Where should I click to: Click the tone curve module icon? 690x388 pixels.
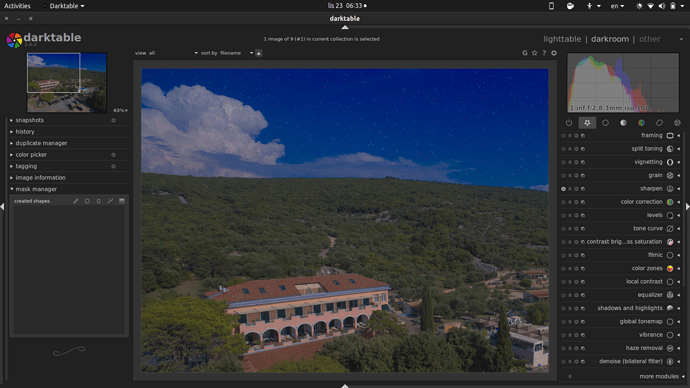tap(670, 228)
